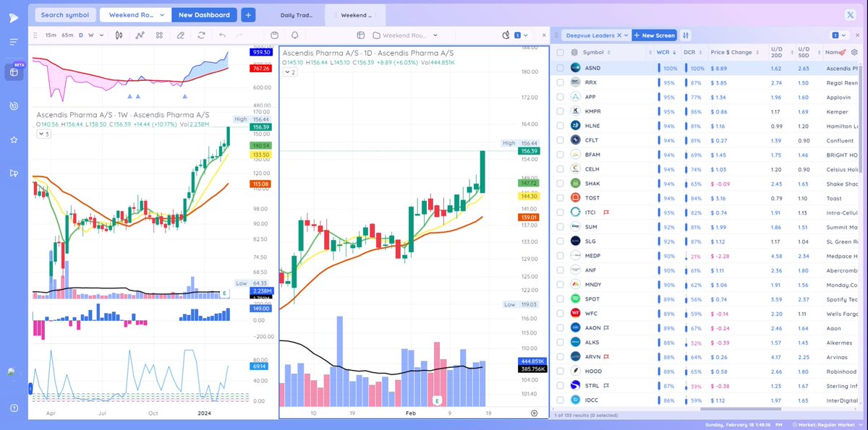Switch to the Daily Trad... tab

[x=295, y=14]
